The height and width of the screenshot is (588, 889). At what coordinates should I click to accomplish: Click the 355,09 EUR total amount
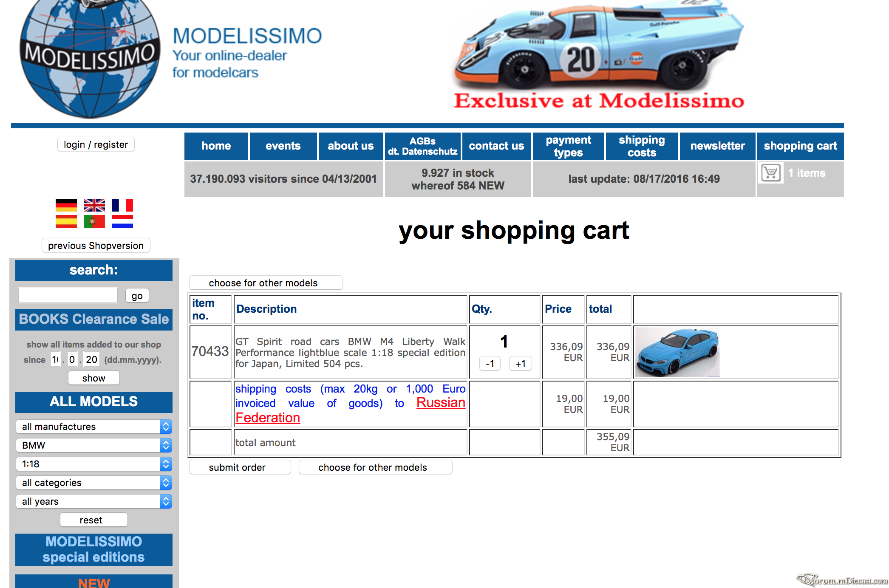point(613,442)
